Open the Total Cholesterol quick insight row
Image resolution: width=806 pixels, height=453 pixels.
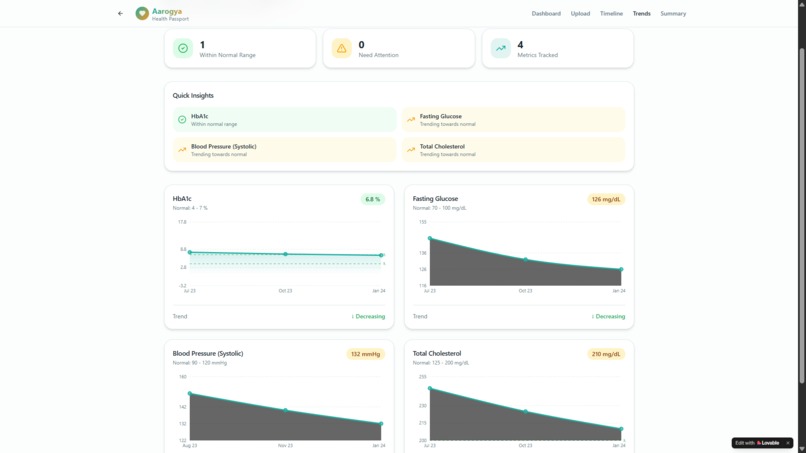click(x=514, y=150)
